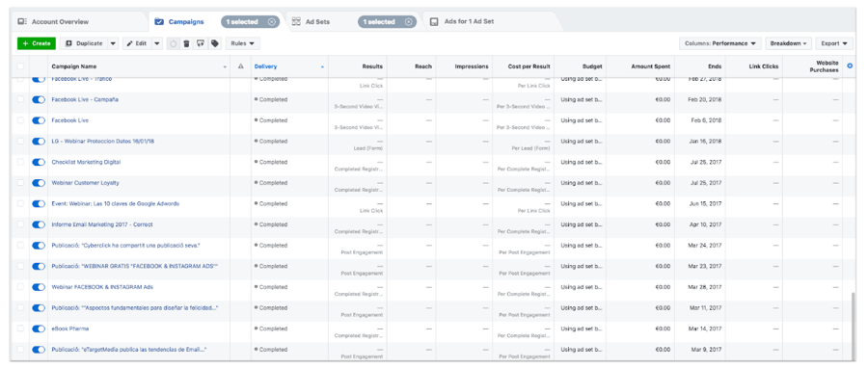Click the warning triangle column header

240,66
